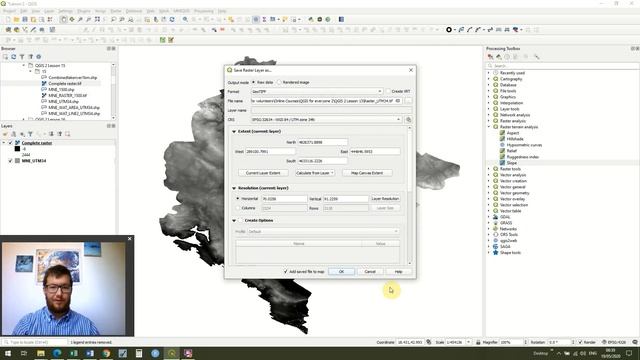Select the Rendered image output mode
The height and width of the screenshot is (360, 640).
pyautogui.click(x=280, y=82)
